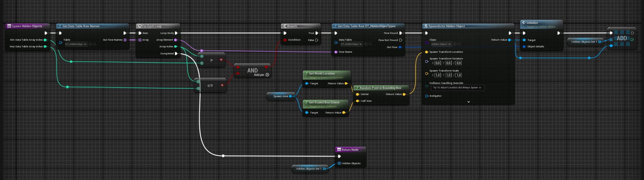Click Table object pin on Row Names node
Screen dimensions: 644x180
click(61, 43)
